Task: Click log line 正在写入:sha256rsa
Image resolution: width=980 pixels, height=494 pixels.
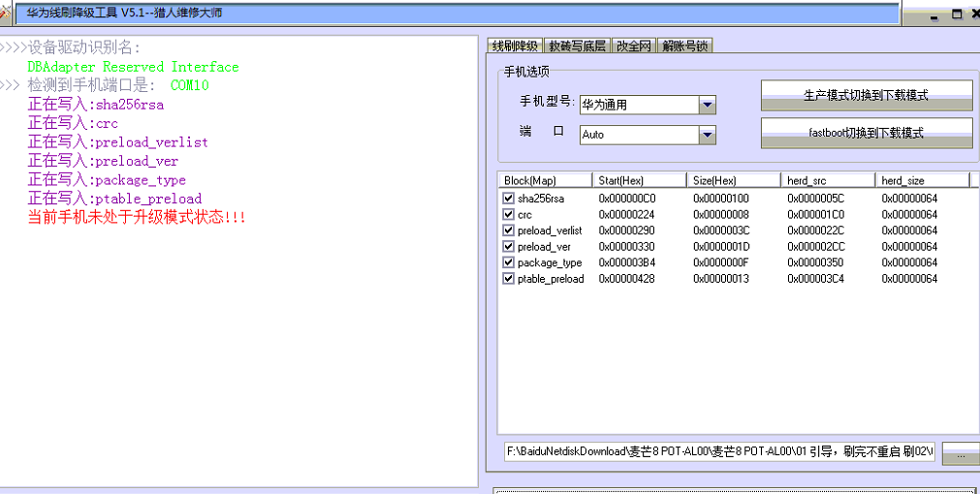Action: coord(96,105)
